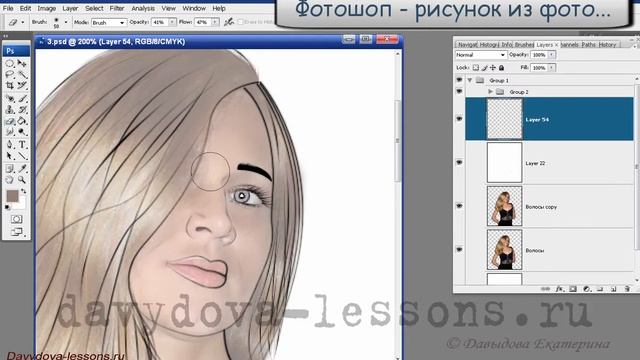Select the Paint Bucket tool

point(22,121)
